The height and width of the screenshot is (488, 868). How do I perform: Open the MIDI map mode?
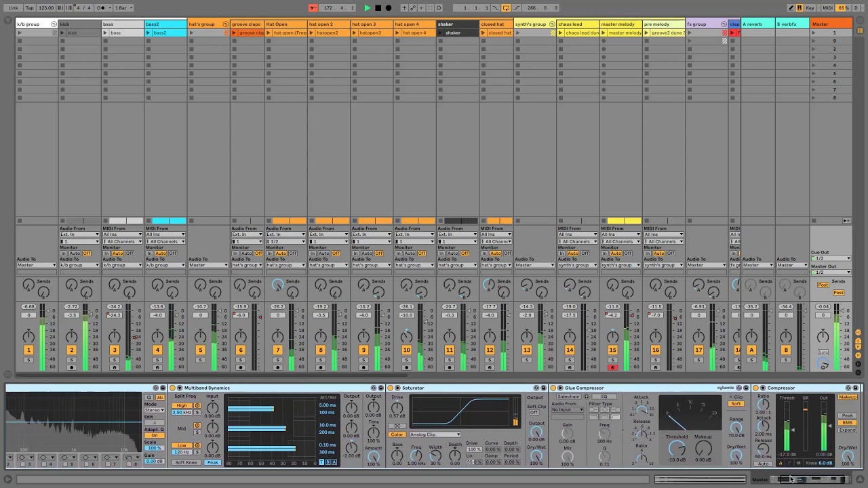[827, 8]
